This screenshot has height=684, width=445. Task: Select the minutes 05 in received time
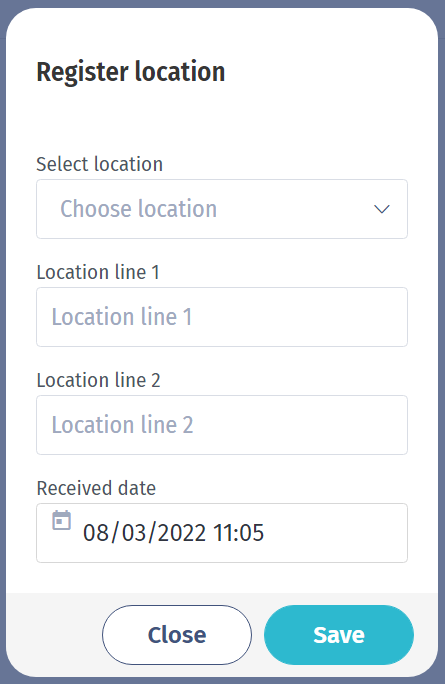pyautogui.click(x=251, y=533)
